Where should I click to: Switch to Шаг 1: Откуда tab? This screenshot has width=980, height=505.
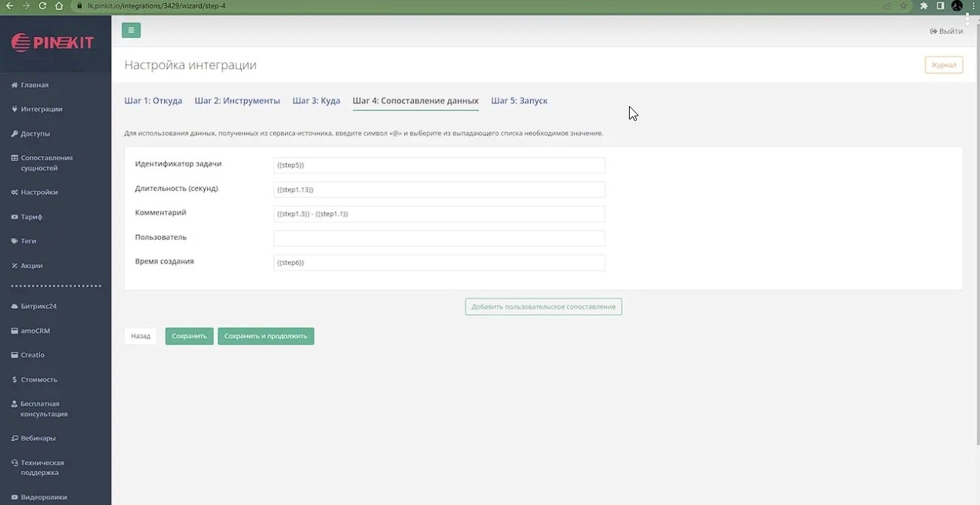[x=153, y=101]
